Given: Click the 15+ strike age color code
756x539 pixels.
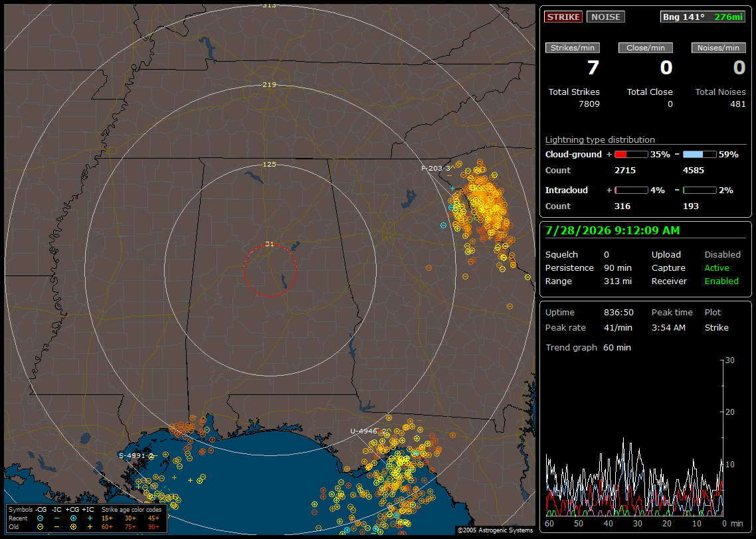Looking at the screenshot, I should [107, 518].
